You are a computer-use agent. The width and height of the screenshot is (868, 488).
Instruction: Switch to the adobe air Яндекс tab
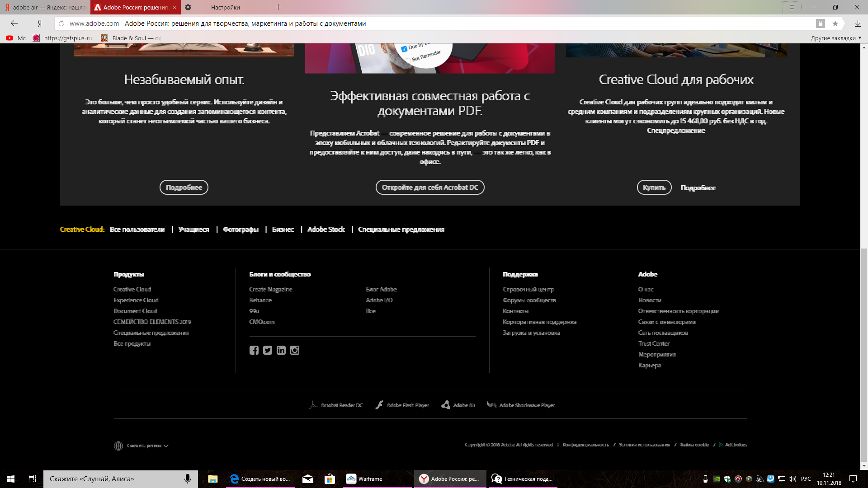pos(45,7)
